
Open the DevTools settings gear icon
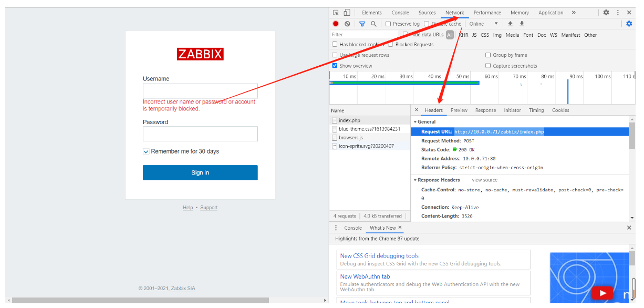[x=606, y=13]
